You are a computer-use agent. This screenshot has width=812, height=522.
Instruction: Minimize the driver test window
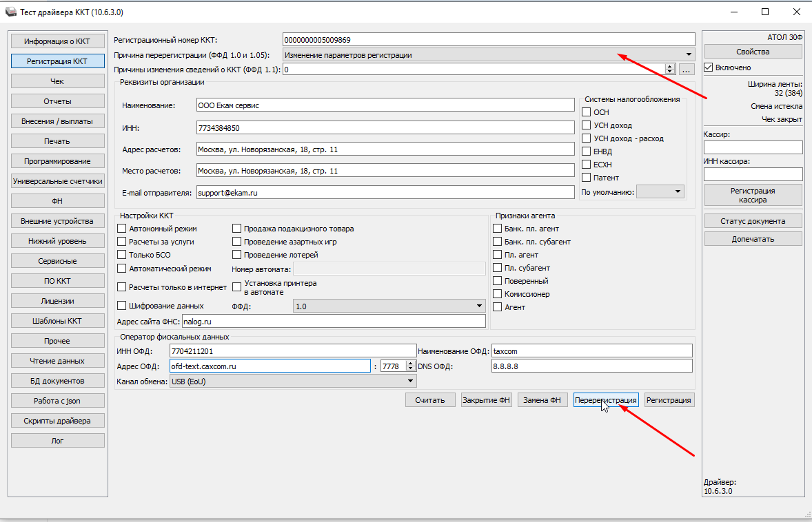click(734, 12)
